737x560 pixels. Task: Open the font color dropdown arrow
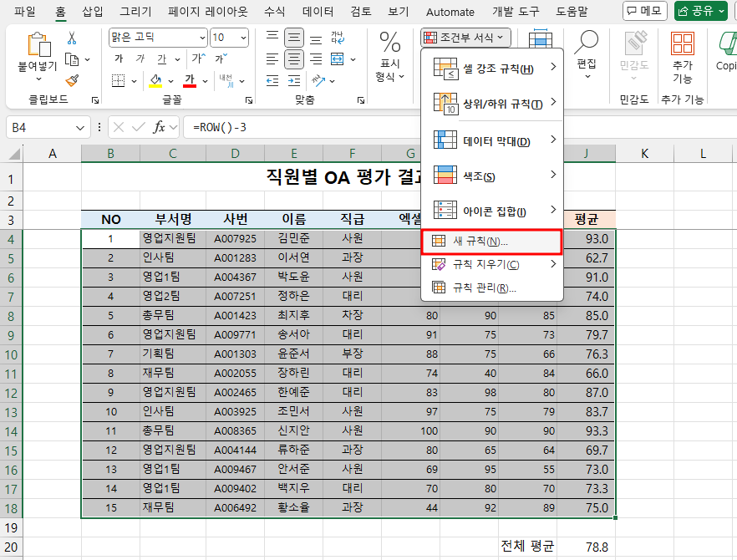coord(205,81)
